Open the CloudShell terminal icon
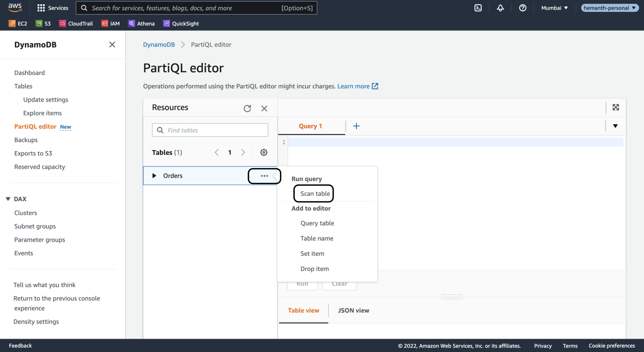 point(478,8)
